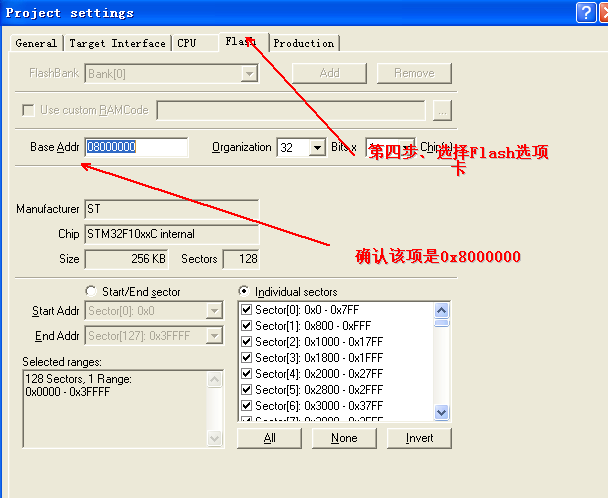Click the Size 256 KB field
This screenshot has width=608, height=498.
coord(126,259)
